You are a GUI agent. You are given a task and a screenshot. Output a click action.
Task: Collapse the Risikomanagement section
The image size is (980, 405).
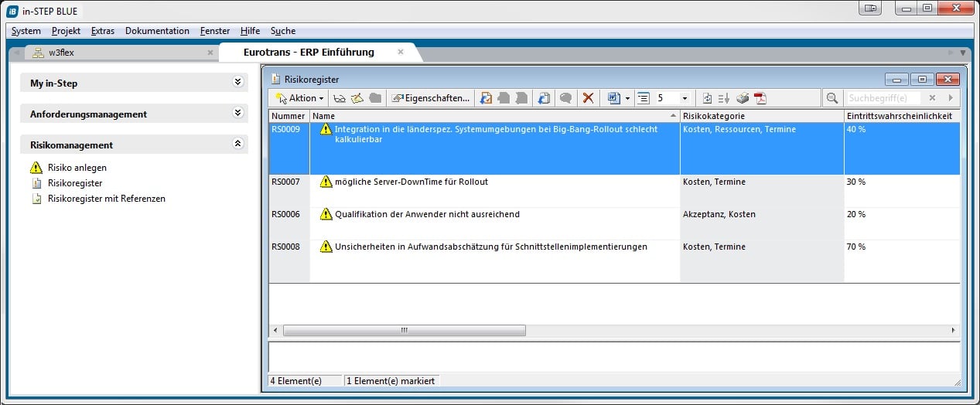pyautogui.click(x=237, y=145)
